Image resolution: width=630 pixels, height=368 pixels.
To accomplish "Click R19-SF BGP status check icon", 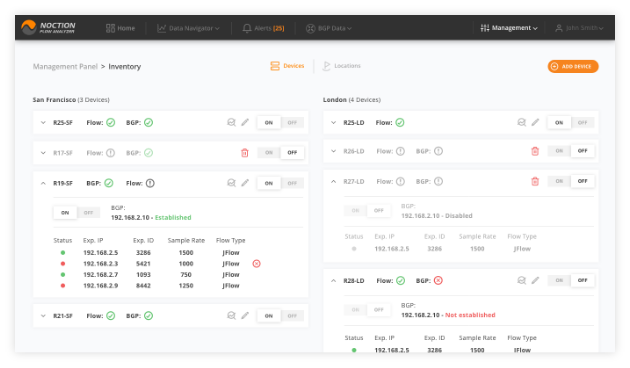I will click(109, 183).
